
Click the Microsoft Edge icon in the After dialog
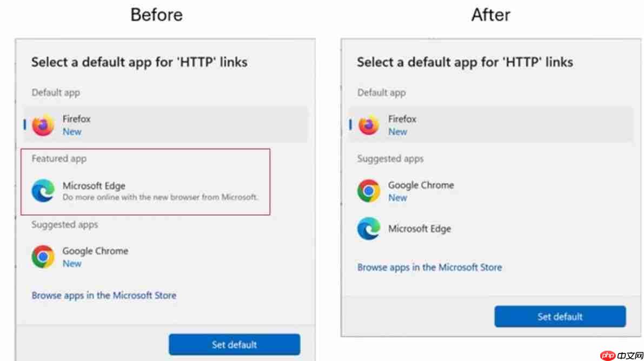[368, 229]
